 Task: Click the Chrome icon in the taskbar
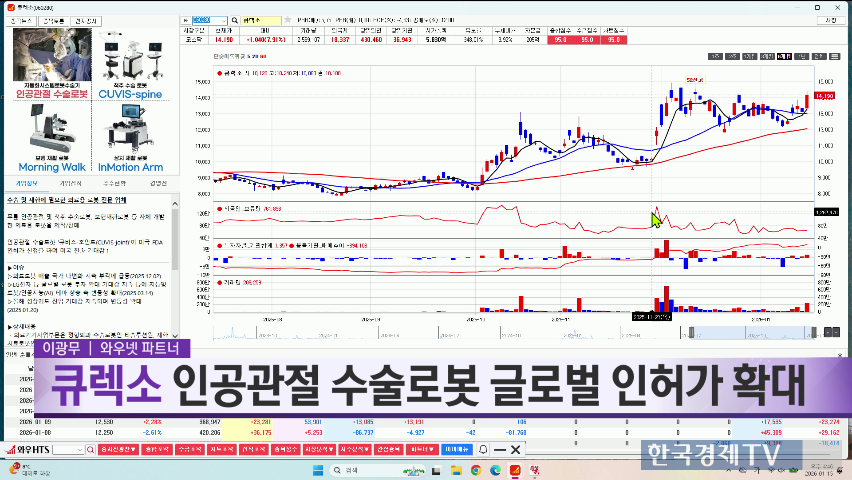[476, 470]
